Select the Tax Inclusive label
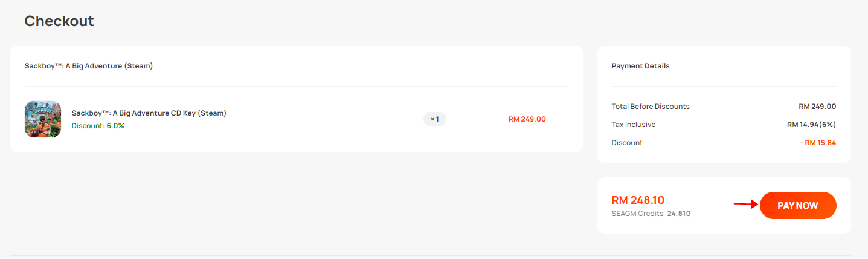 [x=634, y=125]
